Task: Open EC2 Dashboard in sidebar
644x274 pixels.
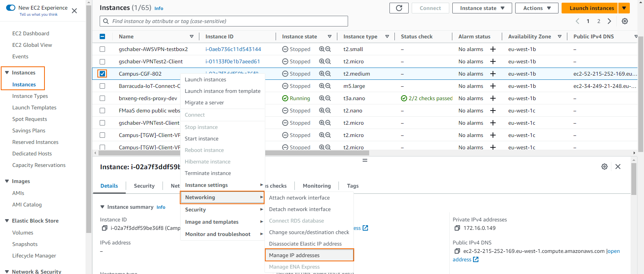Action: click(31, 33)
